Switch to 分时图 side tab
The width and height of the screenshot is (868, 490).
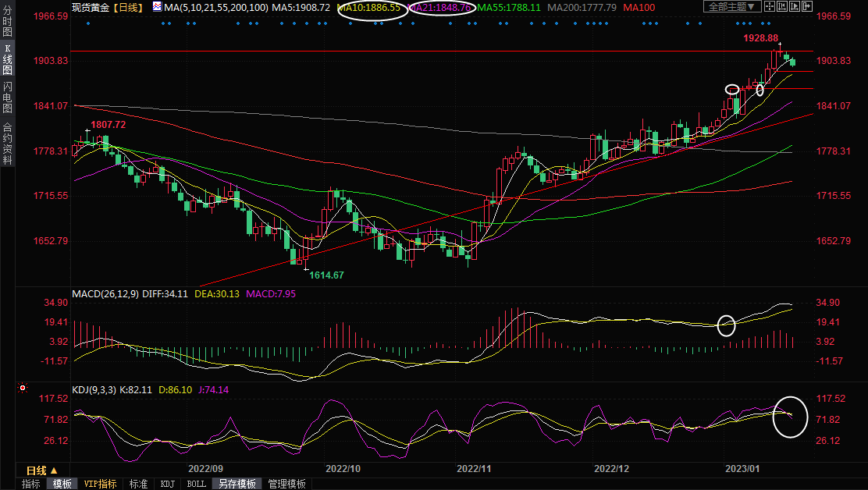8,21
